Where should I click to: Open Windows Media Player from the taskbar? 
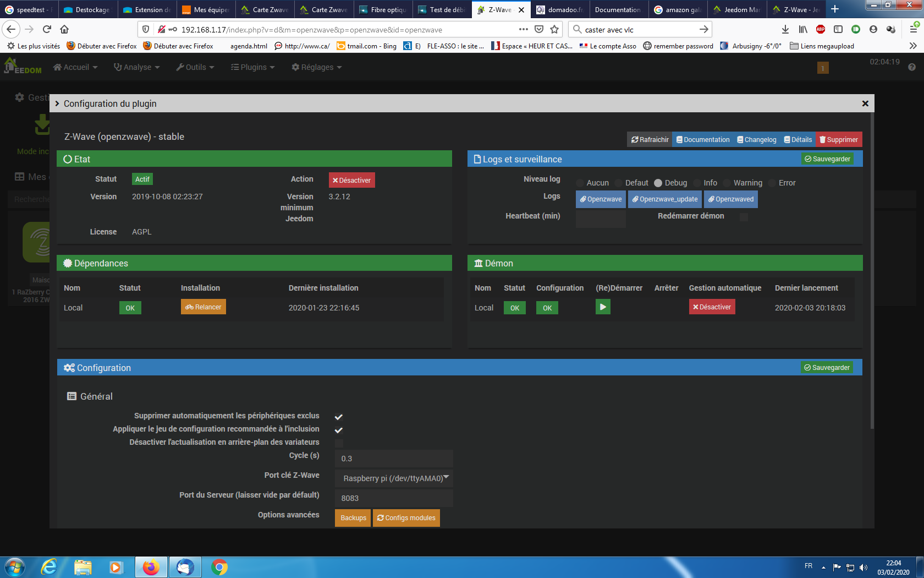(x=116, y=567)
